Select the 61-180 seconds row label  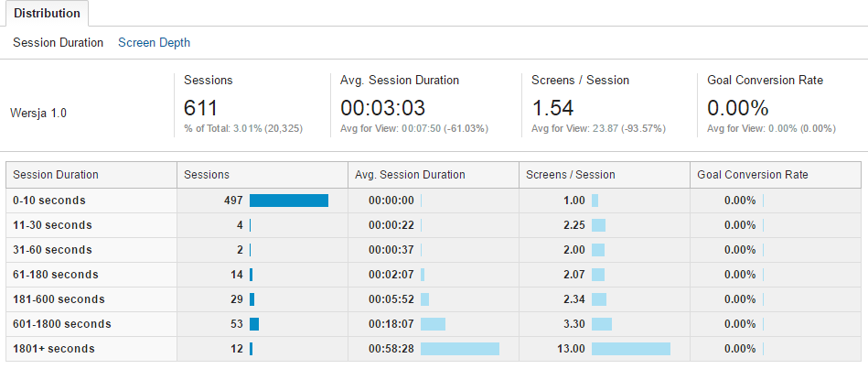point(56,275)
